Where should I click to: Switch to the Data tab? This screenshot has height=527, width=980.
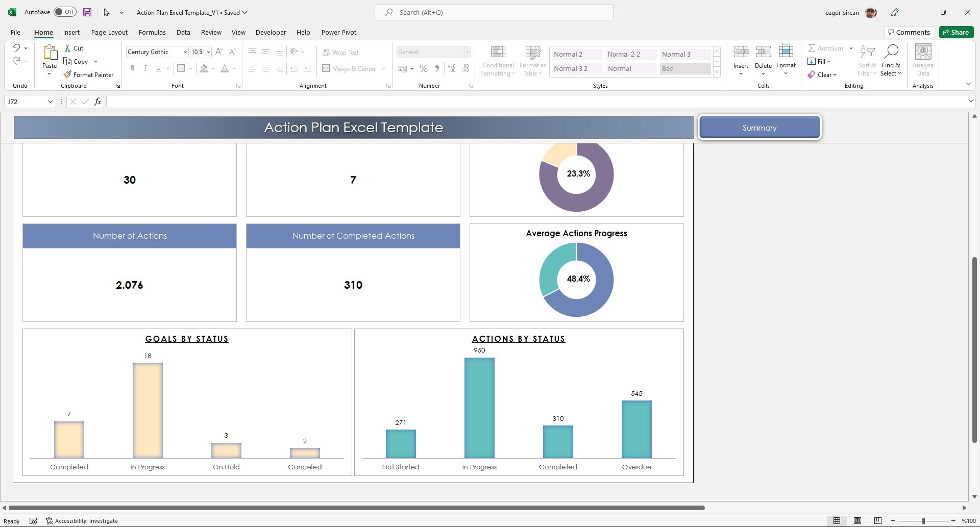[x=183, y=32]
